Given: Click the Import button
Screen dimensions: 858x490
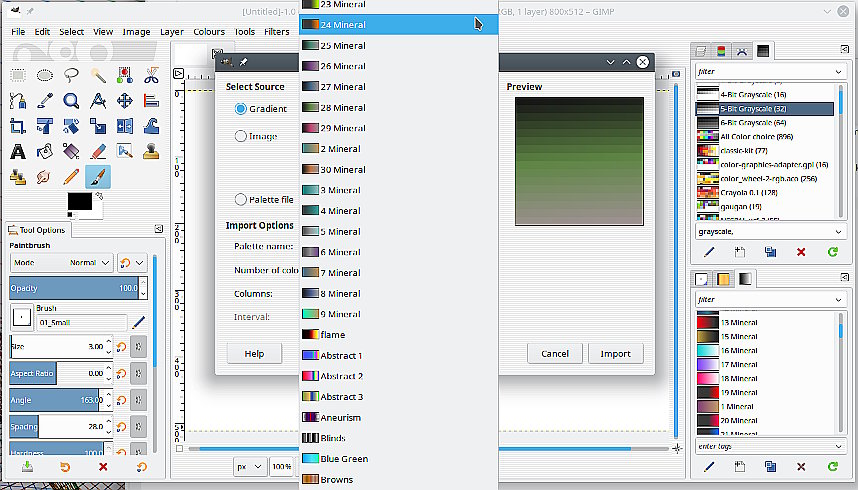Looking at the screenshot, I should coord(616,354).
